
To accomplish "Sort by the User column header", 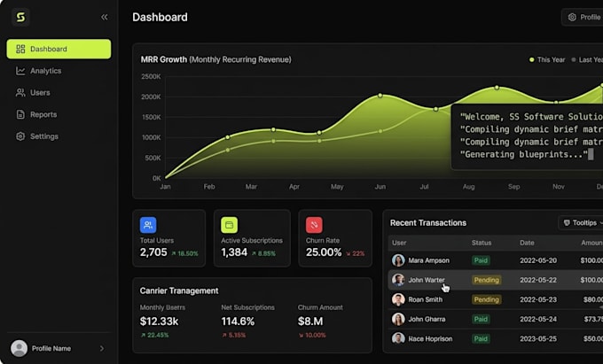I will point(399,243).
